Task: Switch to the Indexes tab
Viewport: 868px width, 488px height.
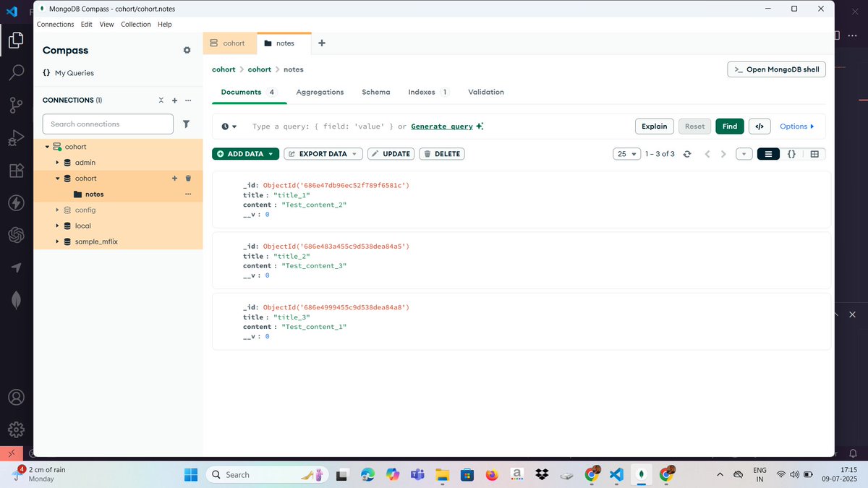Action: tap(429, 93)
